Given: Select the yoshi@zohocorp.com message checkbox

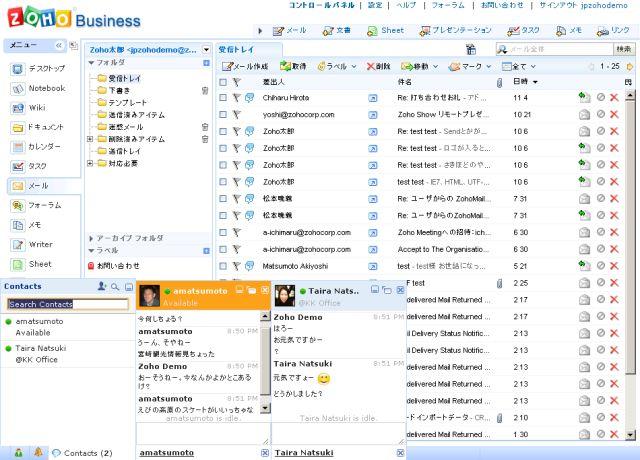Looking at the screenshot, I should 223,114.
